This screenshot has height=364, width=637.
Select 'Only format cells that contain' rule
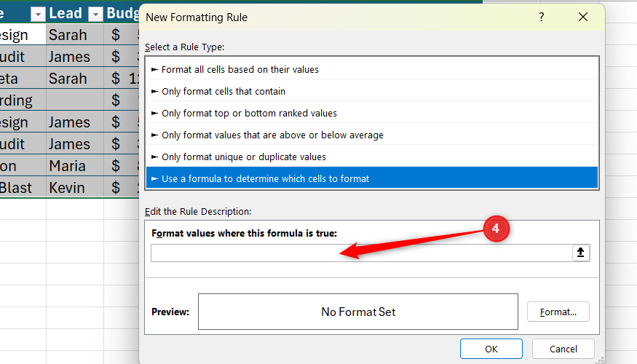pos(372,92)
